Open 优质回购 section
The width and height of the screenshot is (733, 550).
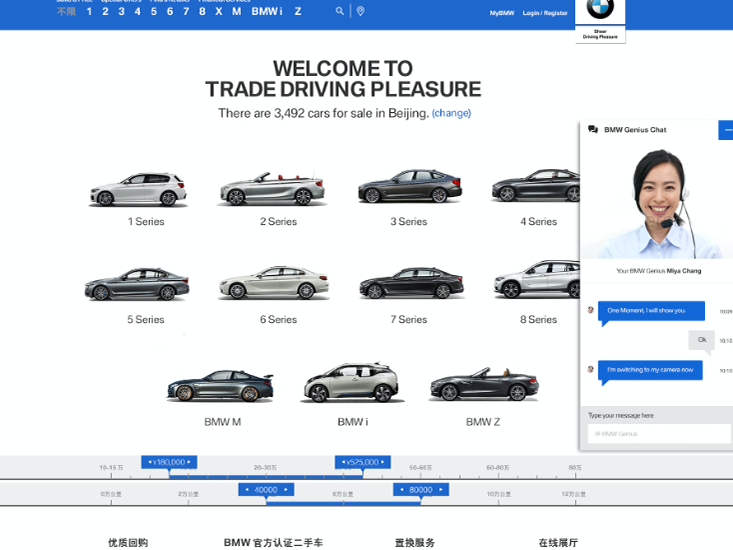tap(128, 543)
